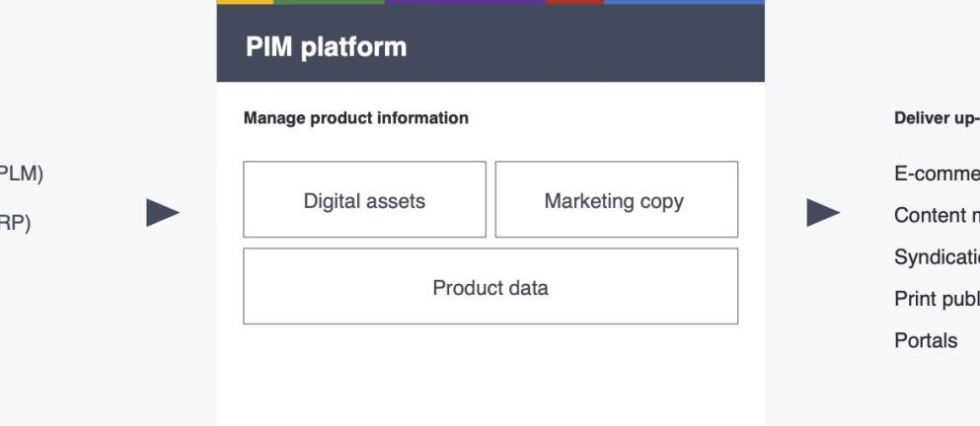The image size is (980, 426).
Task: Click the green segment of the top strip
Action: [329, 2]
